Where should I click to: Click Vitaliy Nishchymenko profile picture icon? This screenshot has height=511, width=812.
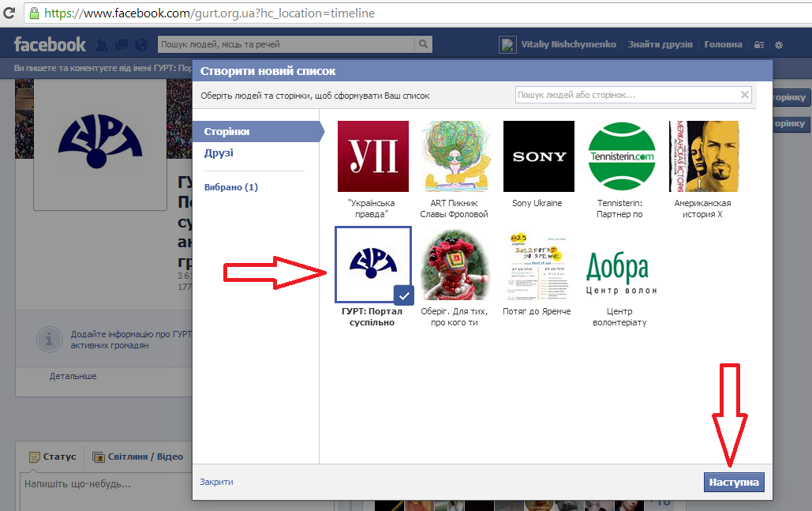click(x=507, y=44)
